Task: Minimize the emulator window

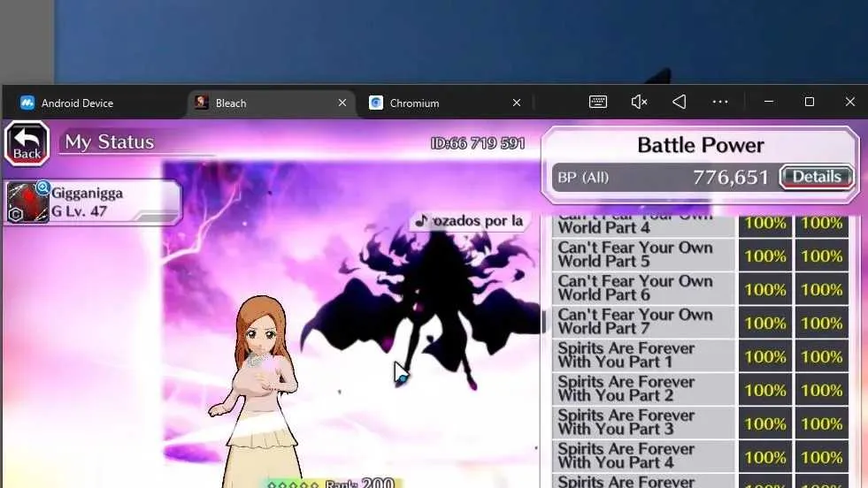Action: coord(768,102)
